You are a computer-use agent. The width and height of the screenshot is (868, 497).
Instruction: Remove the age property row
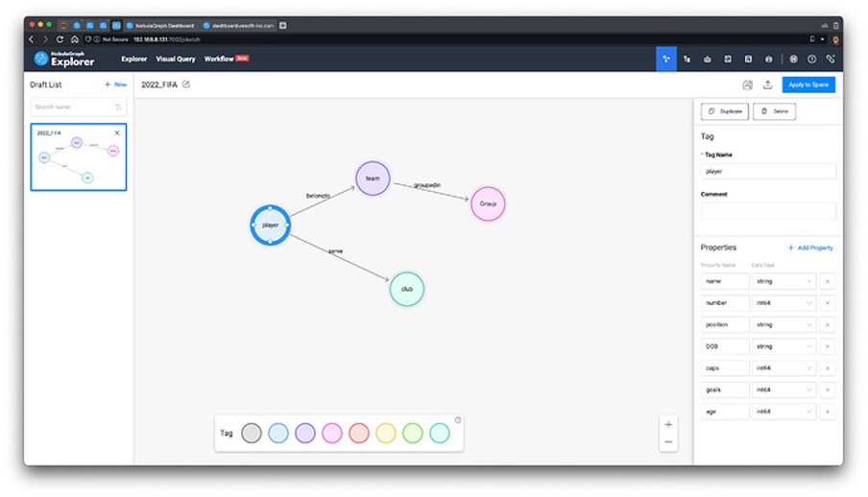pyautogui.click(x=827, y=412)
